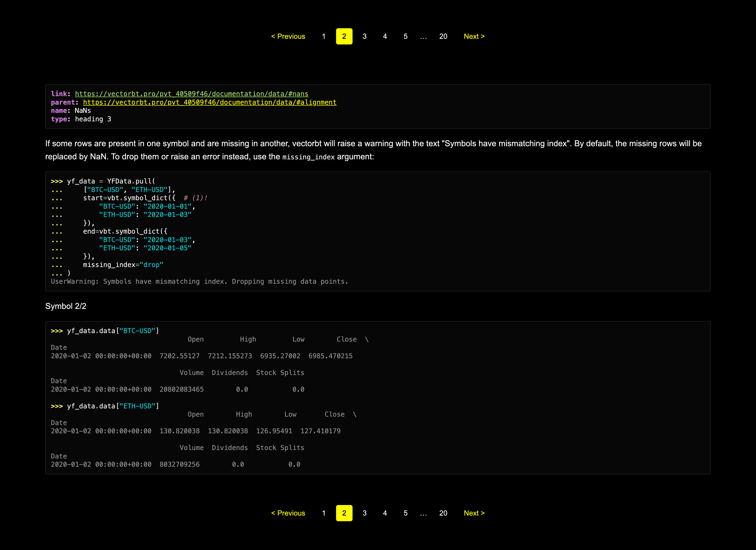Viewport: 756px width, 550px height.
Task: Open page 4 in bottom pagination
Action: point(385,513)
